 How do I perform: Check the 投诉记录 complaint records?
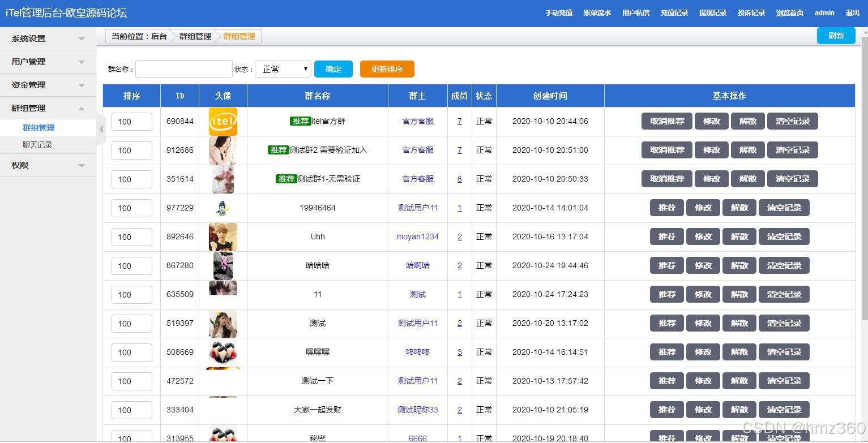pos(751,12)
